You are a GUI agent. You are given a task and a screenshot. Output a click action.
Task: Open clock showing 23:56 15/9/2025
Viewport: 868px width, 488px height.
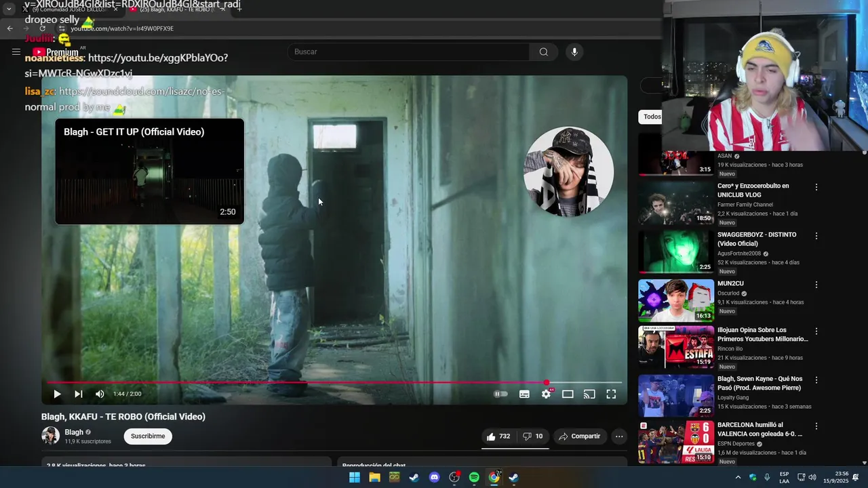[835, 477]
